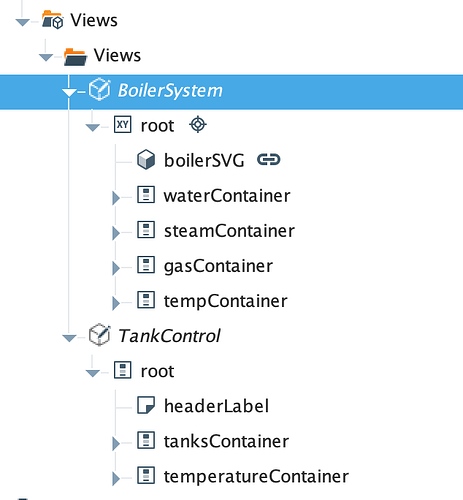Expand the tempContainer tree node

point(116,303)
